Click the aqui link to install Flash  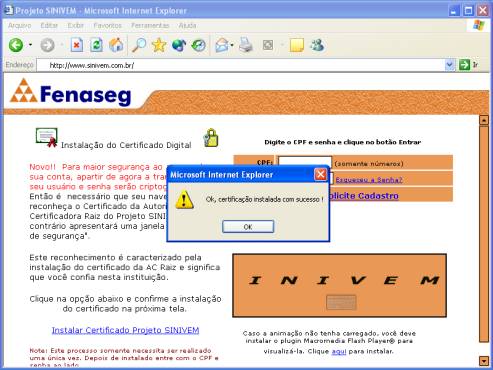click(339, 351)
